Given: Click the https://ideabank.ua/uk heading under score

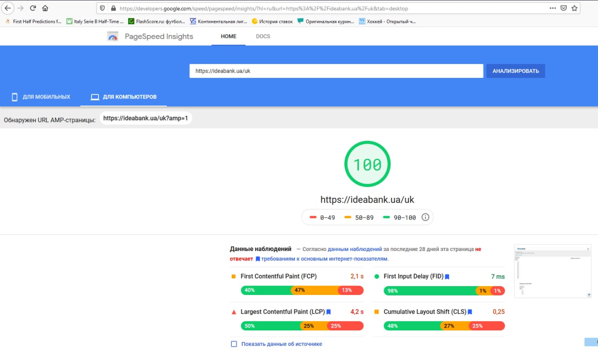Looking at the screenshot, I should click(367, 200).
